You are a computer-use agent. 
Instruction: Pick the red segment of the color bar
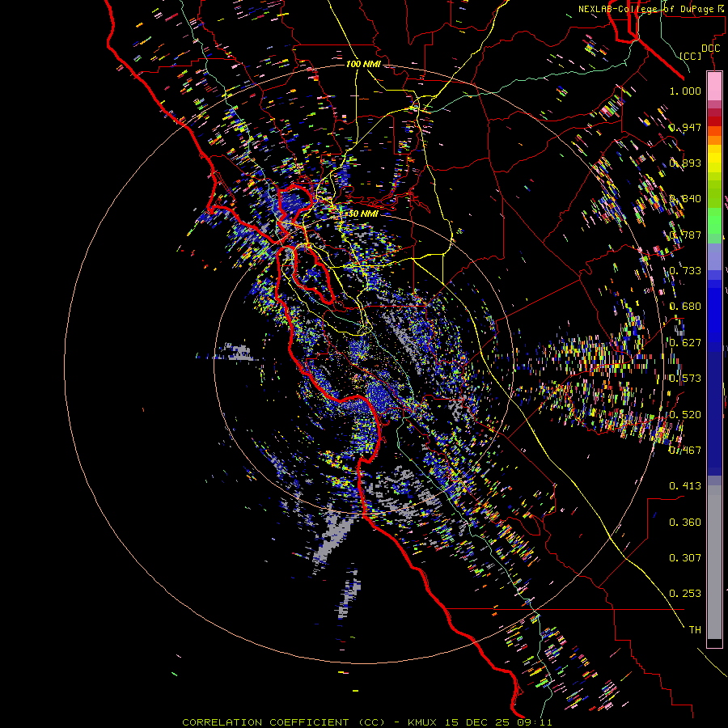(x=714, y=121)
